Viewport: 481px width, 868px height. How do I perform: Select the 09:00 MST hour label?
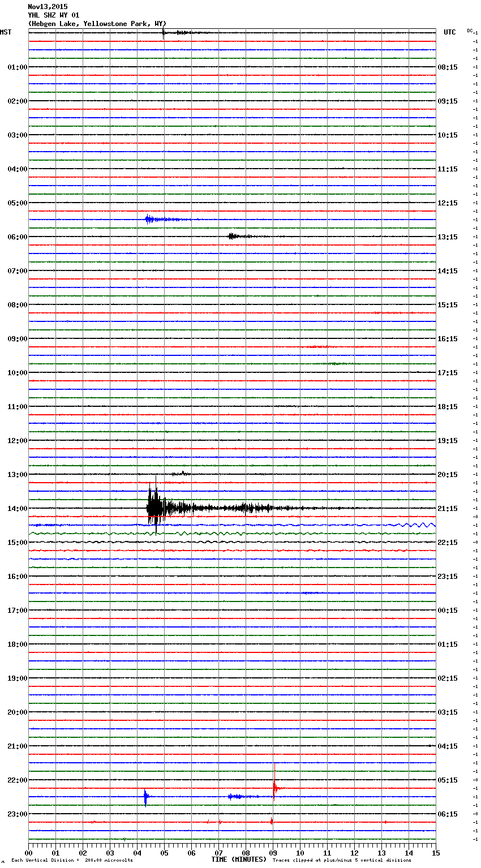coord(18,339)
